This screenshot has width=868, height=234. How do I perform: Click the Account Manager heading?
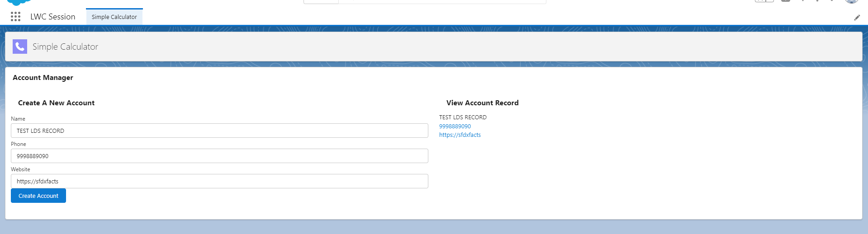point(43,78)
